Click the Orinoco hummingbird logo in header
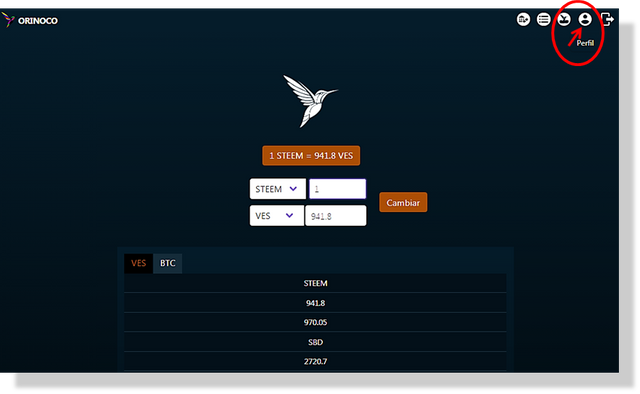 point(8,20)
